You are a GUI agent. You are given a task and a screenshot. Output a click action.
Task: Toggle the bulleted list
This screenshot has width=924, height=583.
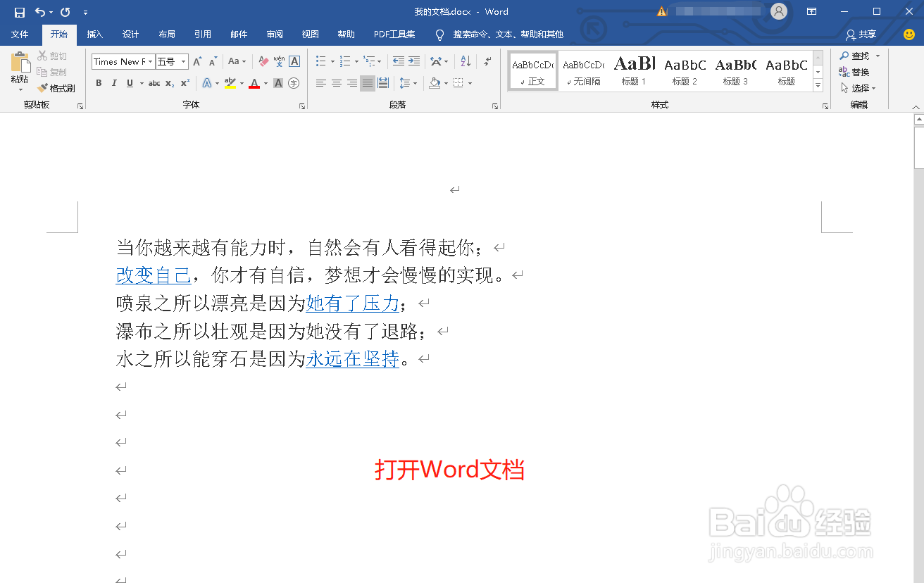[x=320, y=61]
